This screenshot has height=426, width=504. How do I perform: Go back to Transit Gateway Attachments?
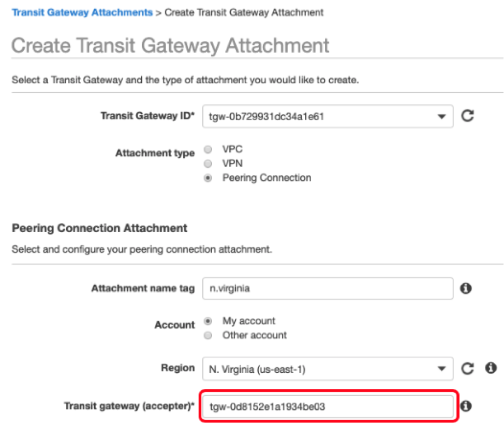point(82,12)
